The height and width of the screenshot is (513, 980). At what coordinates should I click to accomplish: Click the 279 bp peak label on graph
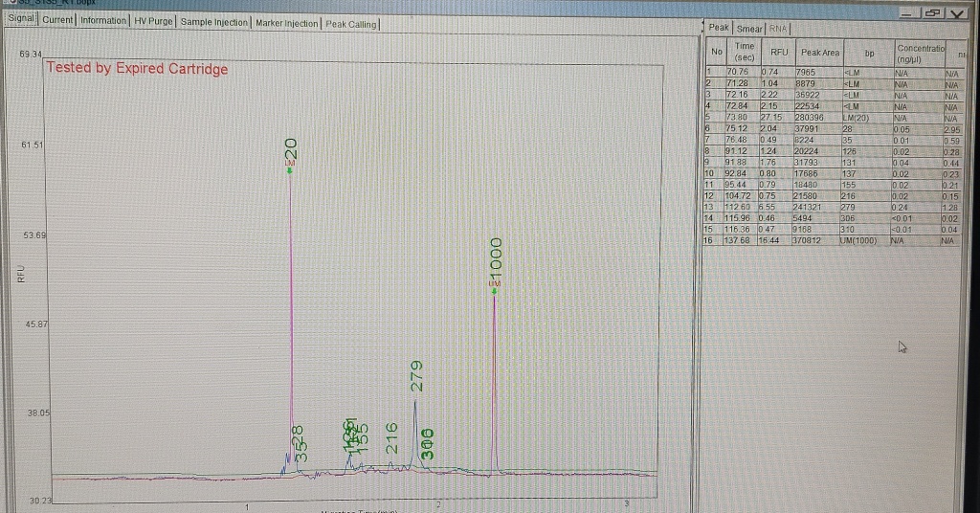(416, 375)
